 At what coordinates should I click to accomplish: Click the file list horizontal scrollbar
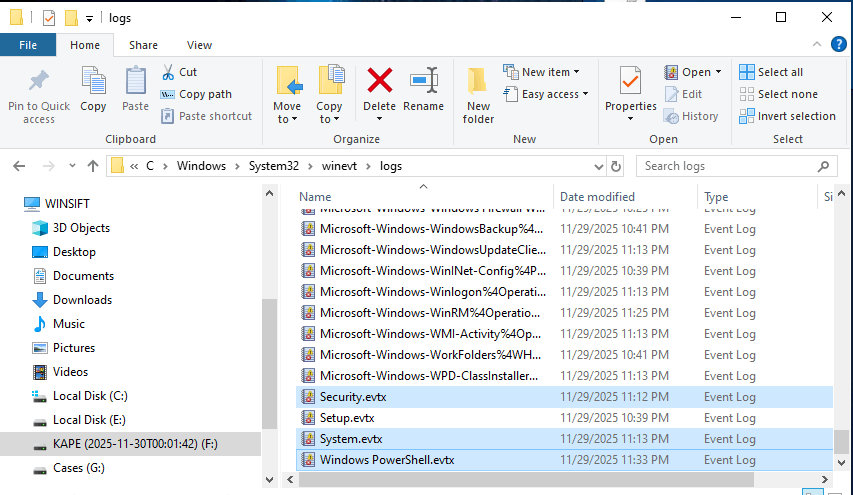tap(526, 479)
